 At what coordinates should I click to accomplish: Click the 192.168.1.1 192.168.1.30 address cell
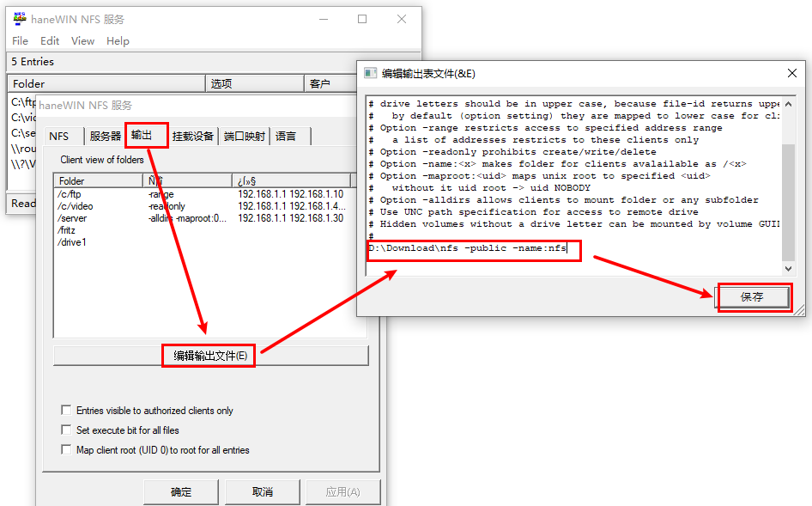(x=290, y=218)
